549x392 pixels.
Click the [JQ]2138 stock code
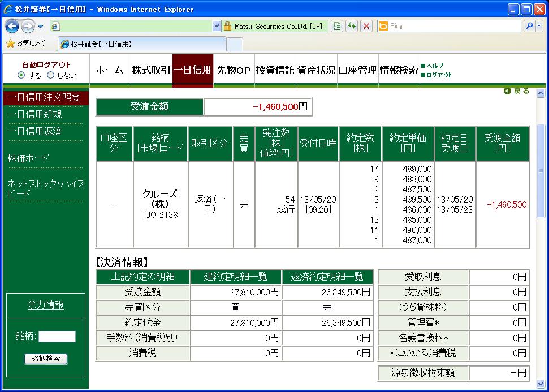point(160,215)
